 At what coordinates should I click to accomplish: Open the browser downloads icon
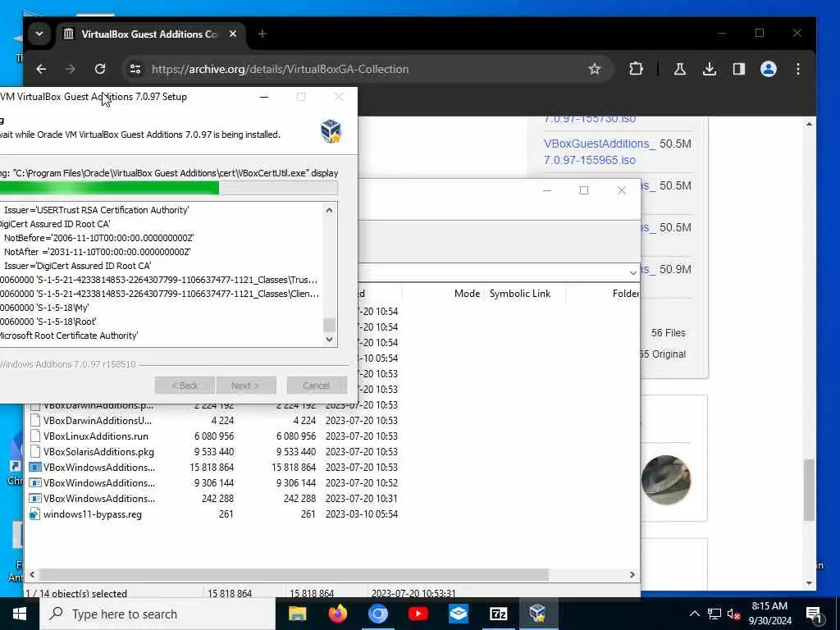tap(710, 69)
